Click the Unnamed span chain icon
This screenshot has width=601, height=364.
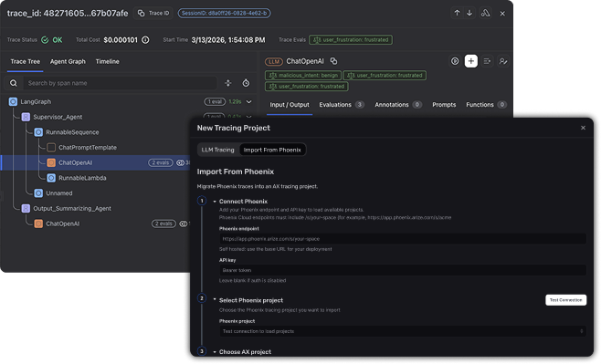point(38,193)
